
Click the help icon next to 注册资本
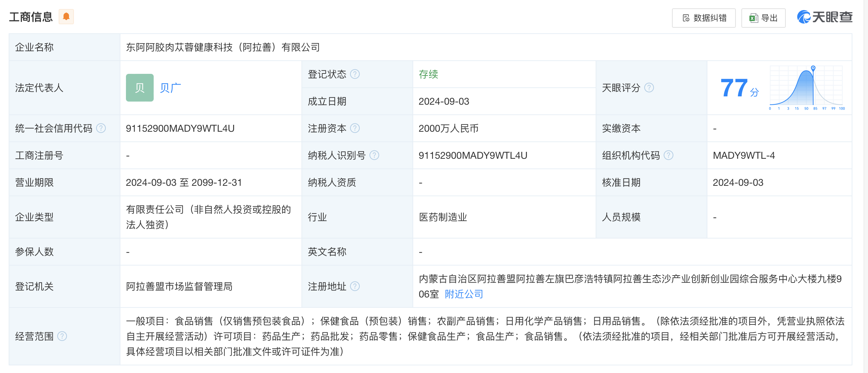click(x=355, y=128)
